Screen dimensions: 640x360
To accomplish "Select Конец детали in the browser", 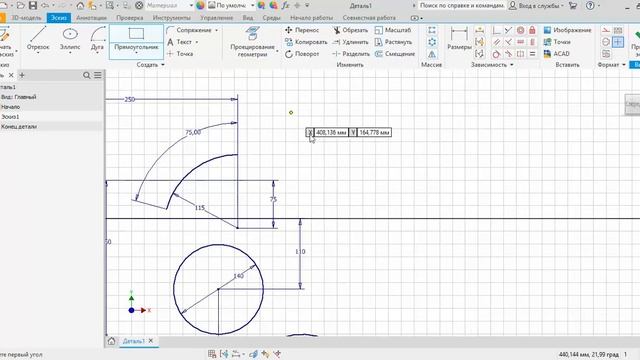I will pyautogui.click(x=19, y=127).
